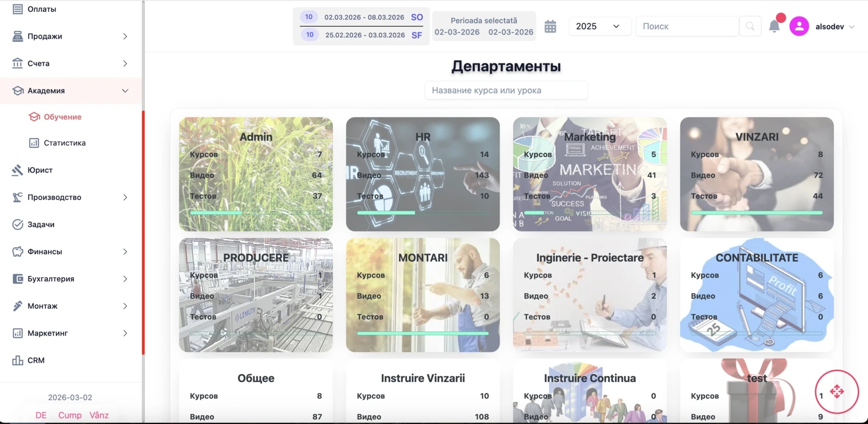Open Обучение in the sidebar
Image resolution: width=868 pixels, height=424 pixels.
point(63,117)
